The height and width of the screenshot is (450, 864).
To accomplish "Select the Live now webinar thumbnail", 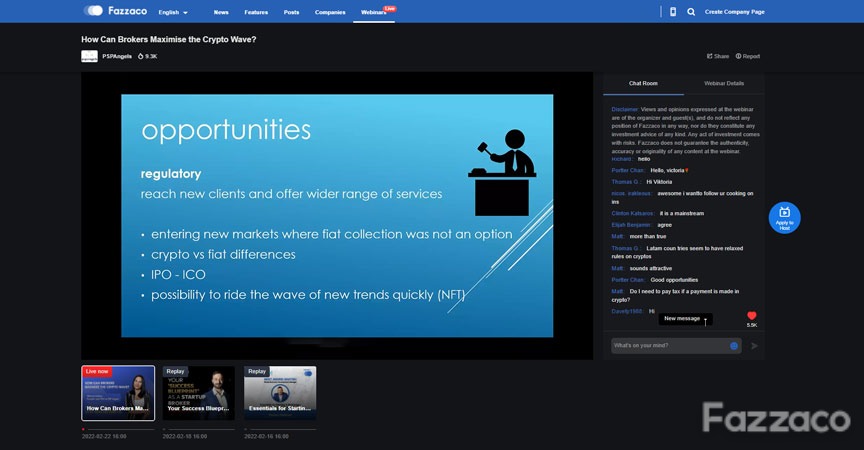I will point(118,393).
